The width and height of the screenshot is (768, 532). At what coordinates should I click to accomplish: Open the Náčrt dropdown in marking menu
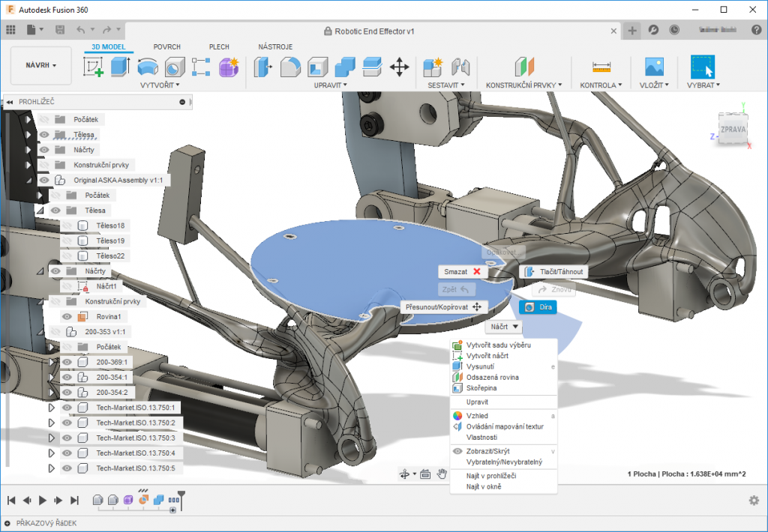pyautogui.click(x=504, y=327)
